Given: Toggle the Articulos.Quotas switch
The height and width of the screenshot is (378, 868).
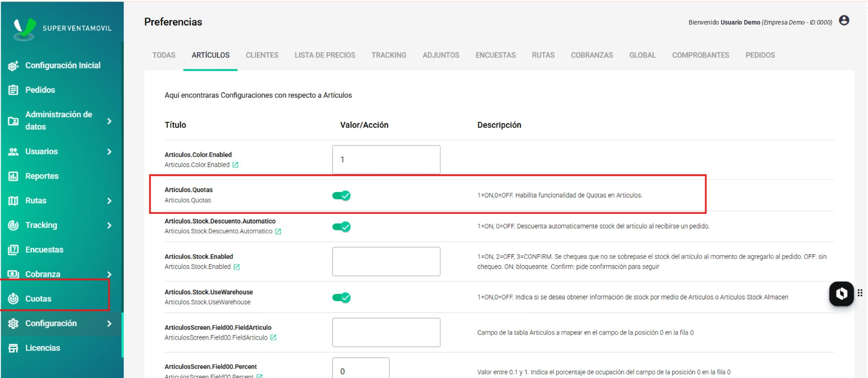Looking at the screenshot, I should pos(341,196).
